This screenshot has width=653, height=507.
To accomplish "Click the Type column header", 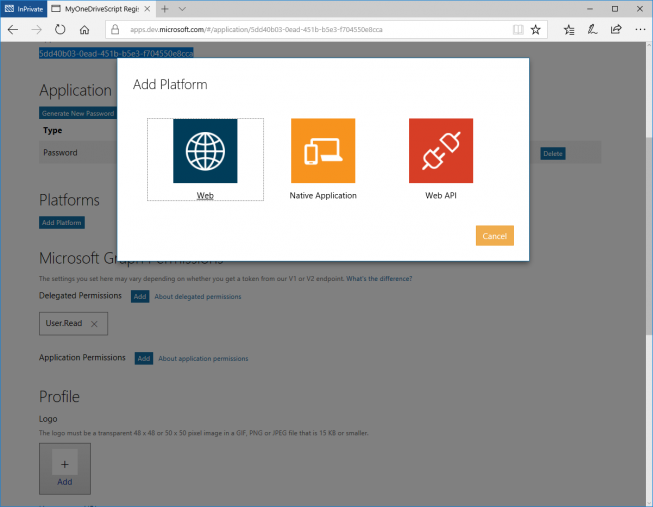I will [52, 130].
